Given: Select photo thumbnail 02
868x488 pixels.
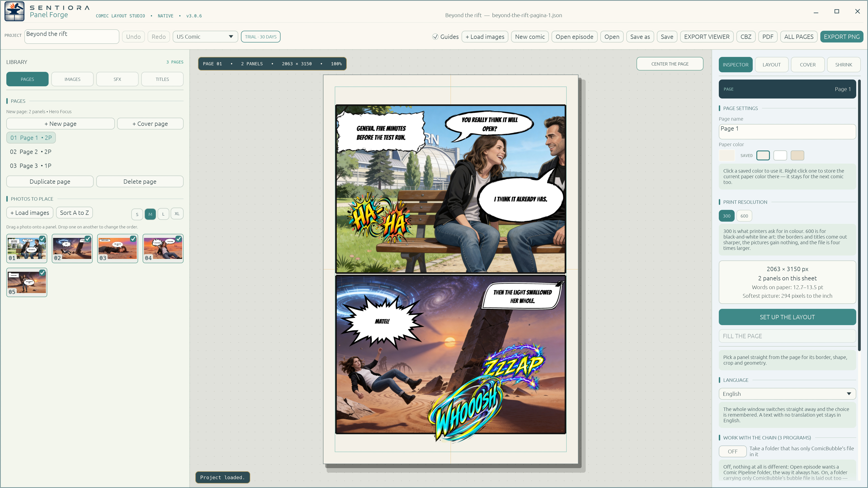Looking at the screenshot, I should pyautogui.click(x=72, y=249).
